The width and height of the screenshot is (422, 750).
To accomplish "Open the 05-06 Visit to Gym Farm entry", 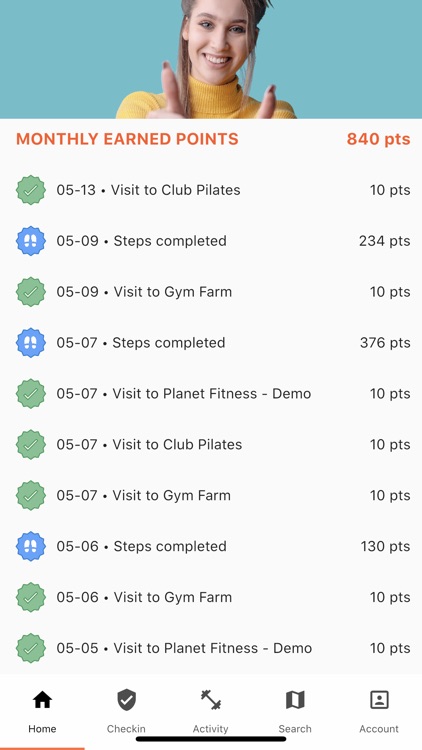I will [211, 597].
